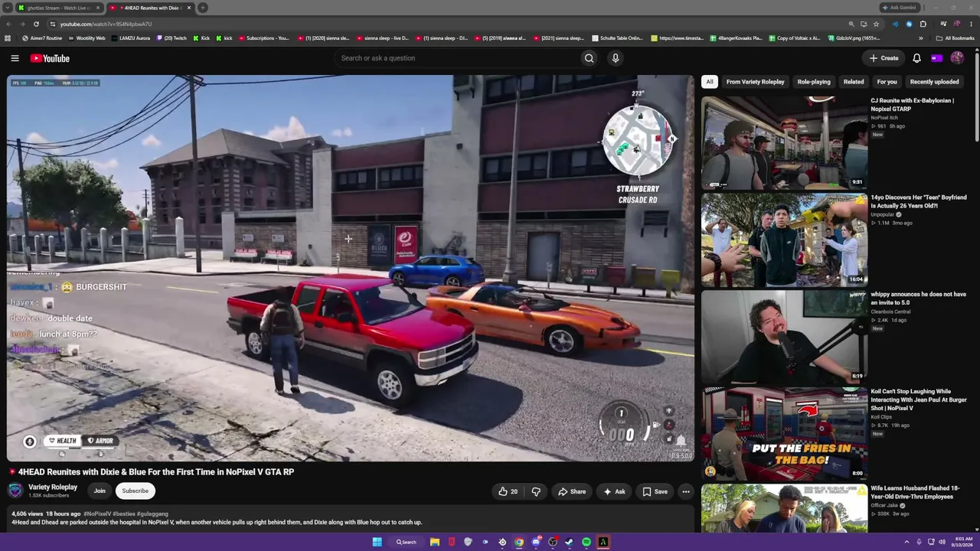980x551 pixels.
Task: Save the video to a playlist
Action: pos(655,491)
